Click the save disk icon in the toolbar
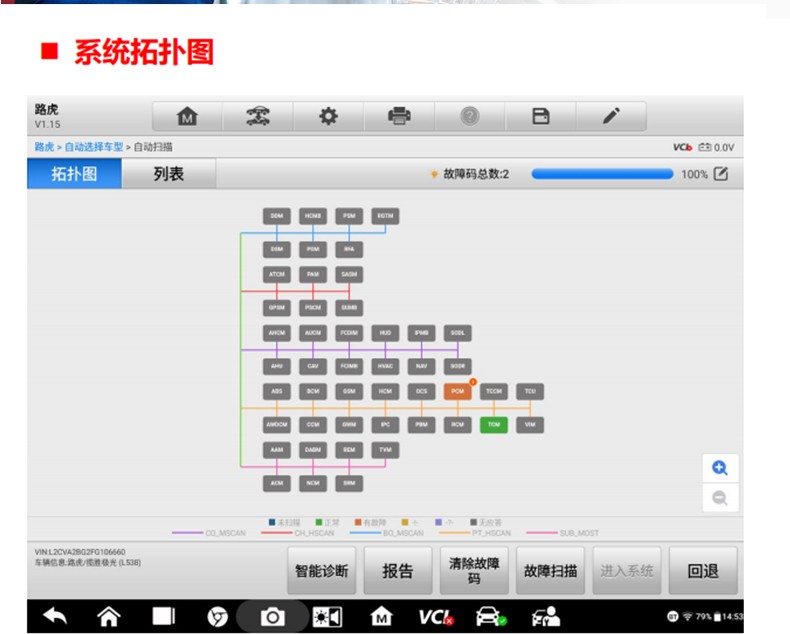The image size is (790, 634). click(541, 117)
